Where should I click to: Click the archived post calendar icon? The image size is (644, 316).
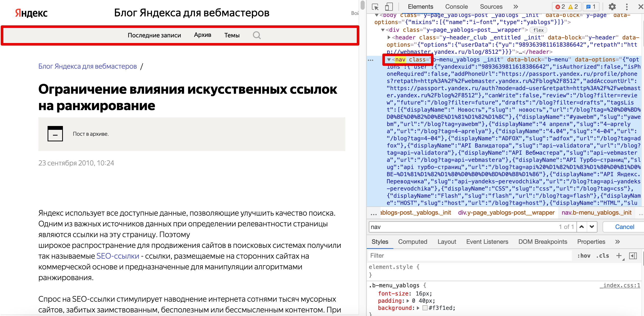coord(55,134)
